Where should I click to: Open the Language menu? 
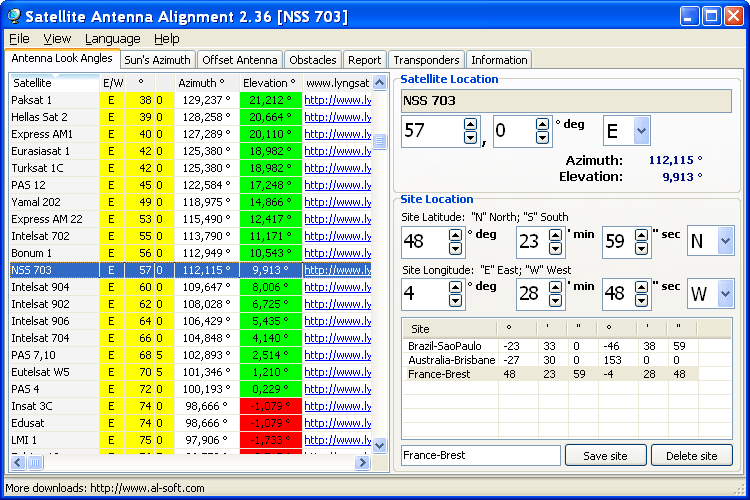click(x=112, y=39)
